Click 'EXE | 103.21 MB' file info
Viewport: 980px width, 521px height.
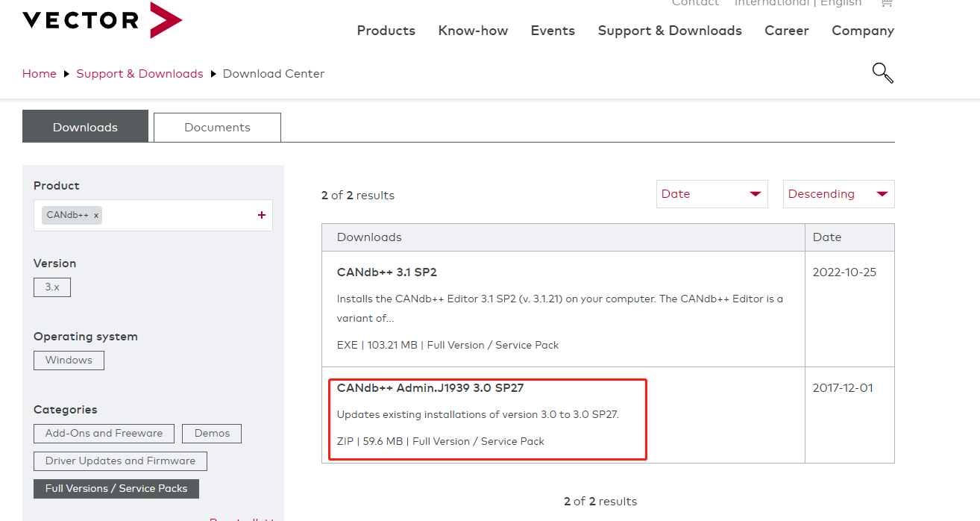click(377, 345)
